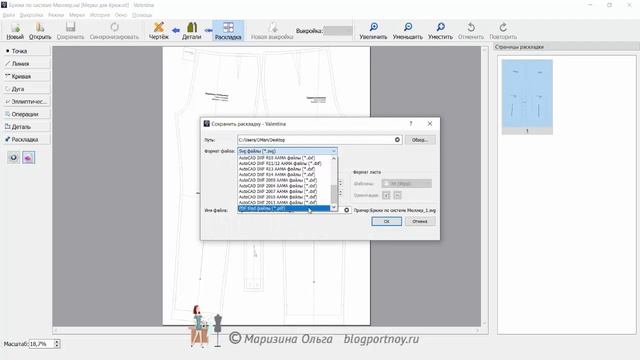Close the save layout dialog

tap(430, 124)
